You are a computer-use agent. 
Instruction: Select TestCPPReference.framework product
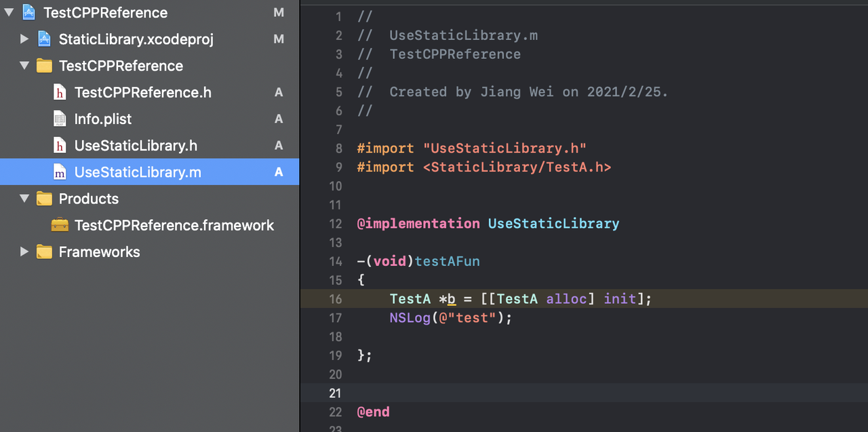174,225
